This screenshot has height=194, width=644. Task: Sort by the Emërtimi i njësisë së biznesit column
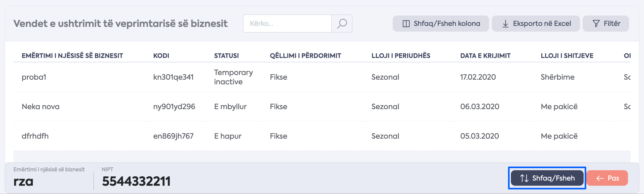[x=72, y=56]
